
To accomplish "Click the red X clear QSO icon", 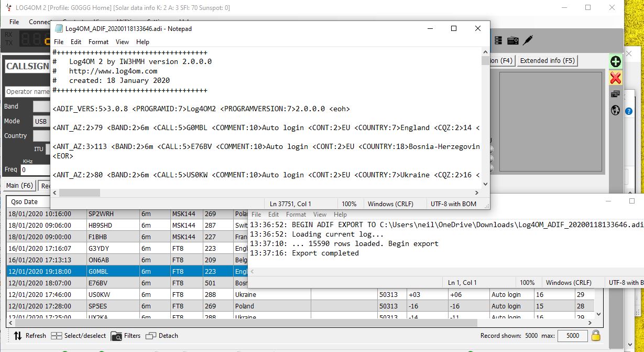I will [x=616, y=78].
